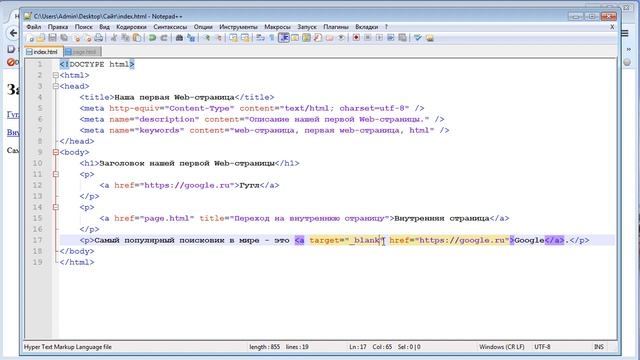Open the Файл menu
Image resolution: width=640 pixels, height=360 pixels.
[x=33, y=27]
